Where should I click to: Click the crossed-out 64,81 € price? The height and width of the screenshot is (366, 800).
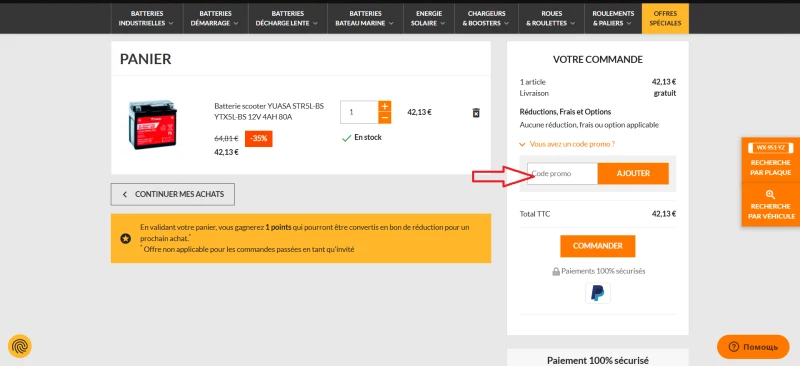227,138
